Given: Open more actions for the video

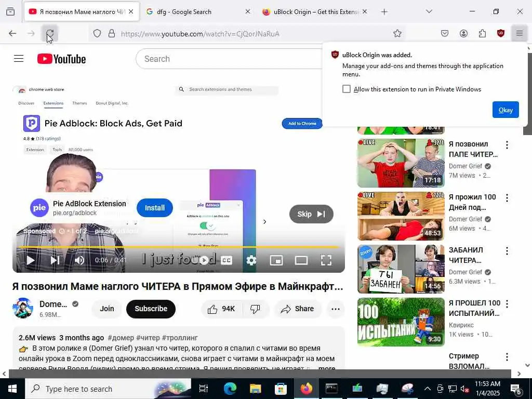Looking at the screenshot, I should 335,309.
